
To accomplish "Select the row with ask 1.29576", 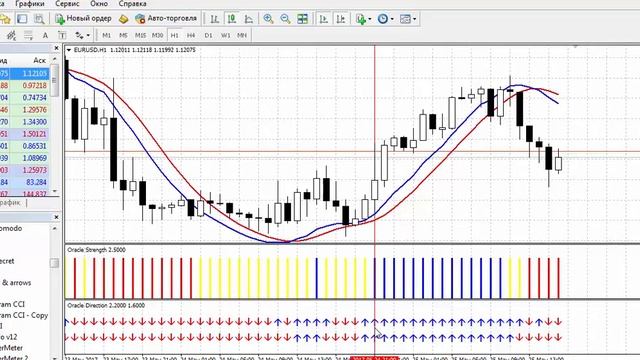I will pos(24,110).
